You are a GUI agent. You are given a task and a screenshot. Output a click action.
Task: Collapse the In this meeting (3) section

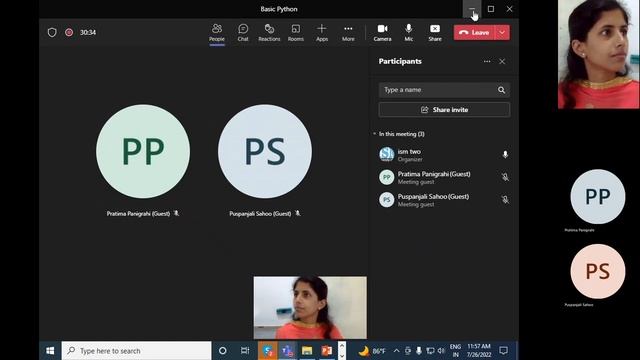pos(400,134)
